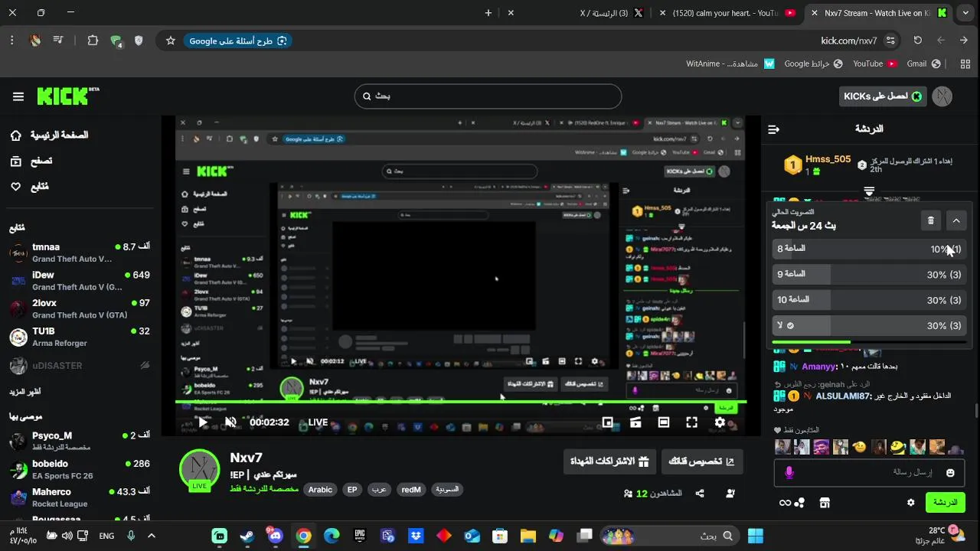The height and width of the screenshot is (551, 980).
Task: Click the share icon under stream
Action: coord(700,494)
